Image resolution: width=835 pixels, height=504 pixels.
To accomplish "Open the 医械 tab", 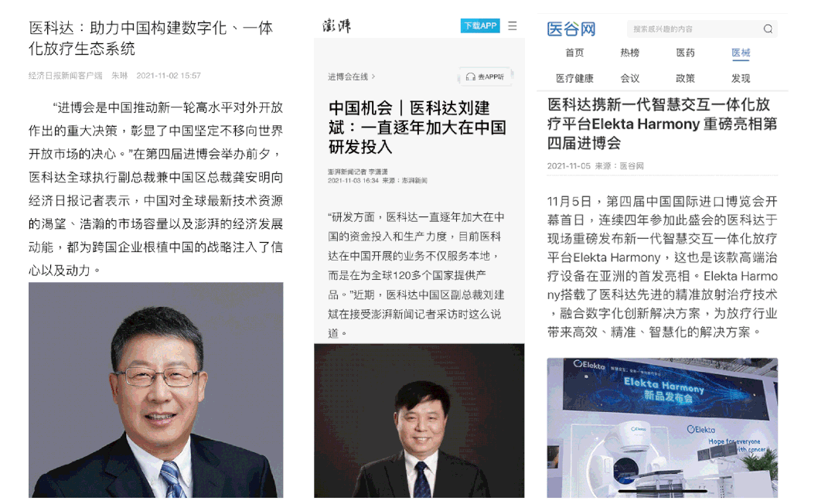I will 741,53.
